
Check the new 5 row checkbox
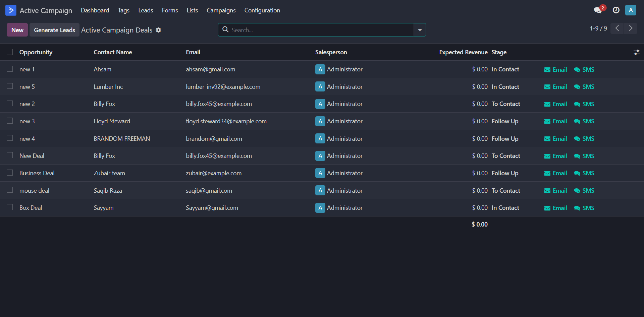click(10, 86)
